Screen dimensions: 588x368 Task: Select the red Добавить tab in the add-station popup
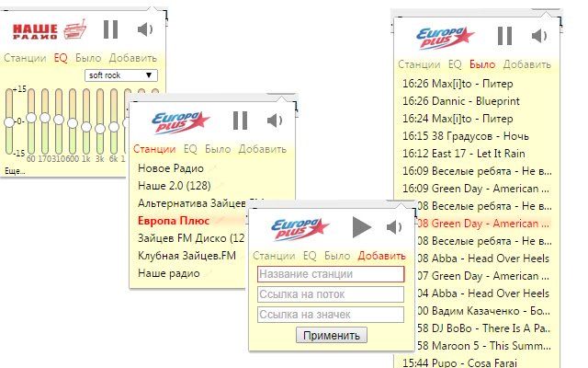(382, 256)
